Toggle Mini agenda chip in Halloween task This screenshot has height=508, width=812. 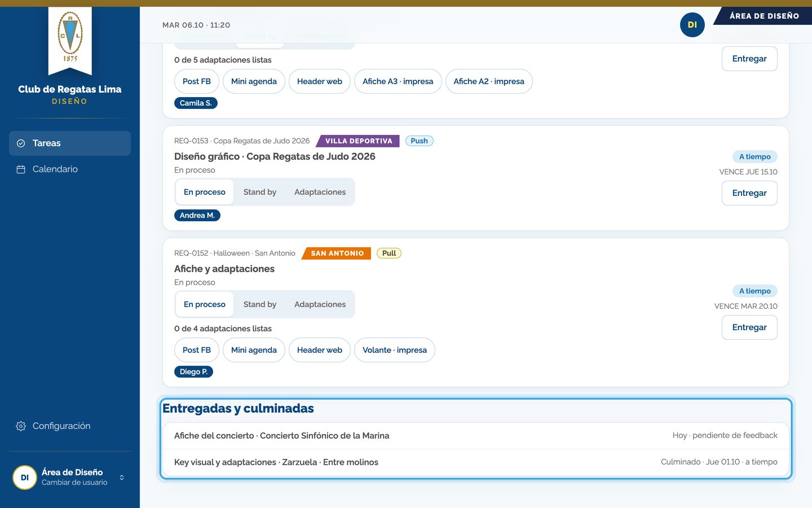coord(254,350)
